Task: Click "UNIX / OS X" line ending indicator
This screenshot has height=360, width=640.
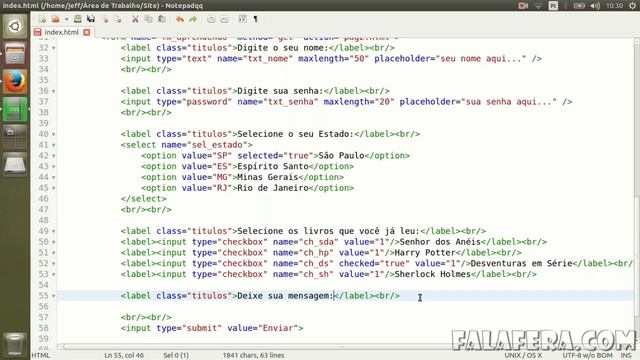Action: click(x=523, y=355)
